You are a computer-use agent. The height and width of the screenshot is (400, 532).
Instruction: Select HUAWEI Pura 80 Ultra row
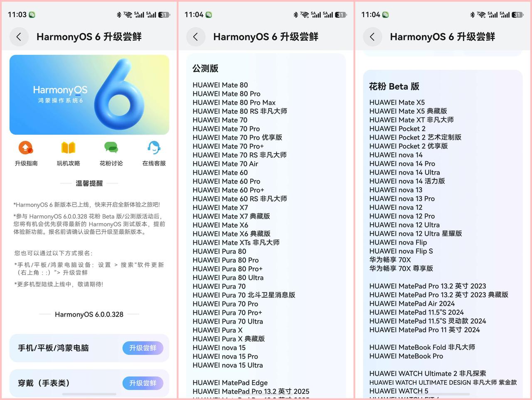click(228, 277)
